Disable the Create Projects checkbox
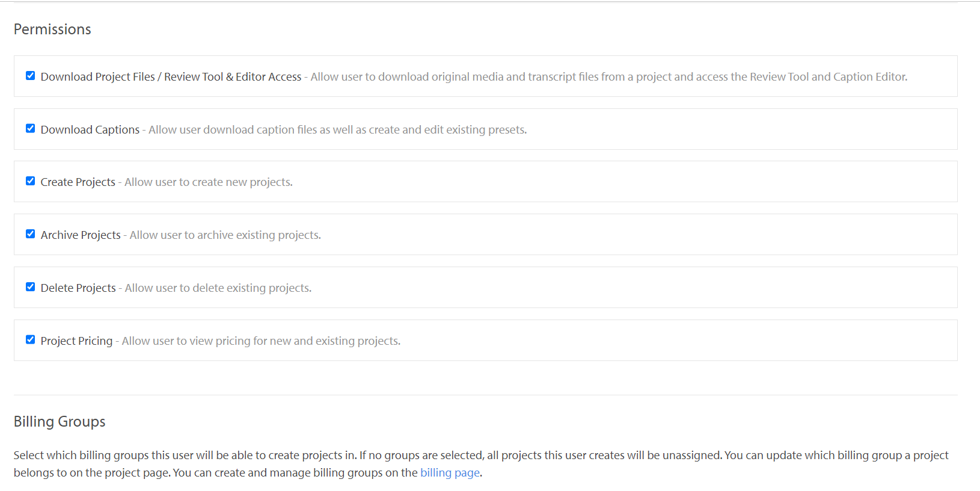Viewport: 980px width, 491px height. tap(30, 181)
